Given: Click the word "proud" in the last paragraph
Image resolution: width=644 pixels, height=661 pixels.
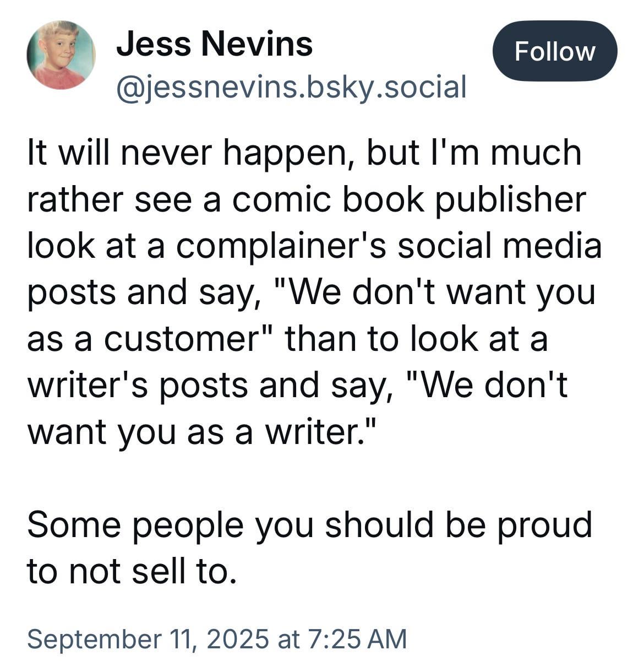Looking at the screenshot, I should [545, 524].
